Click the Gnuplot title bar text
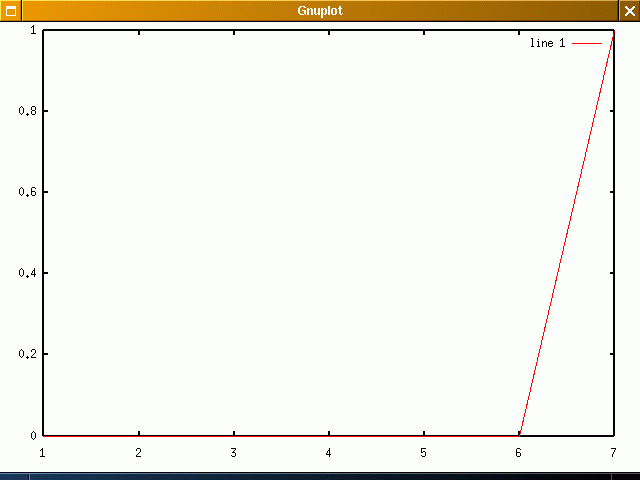This screenshot has height=480, width=640. coord(320,11)
